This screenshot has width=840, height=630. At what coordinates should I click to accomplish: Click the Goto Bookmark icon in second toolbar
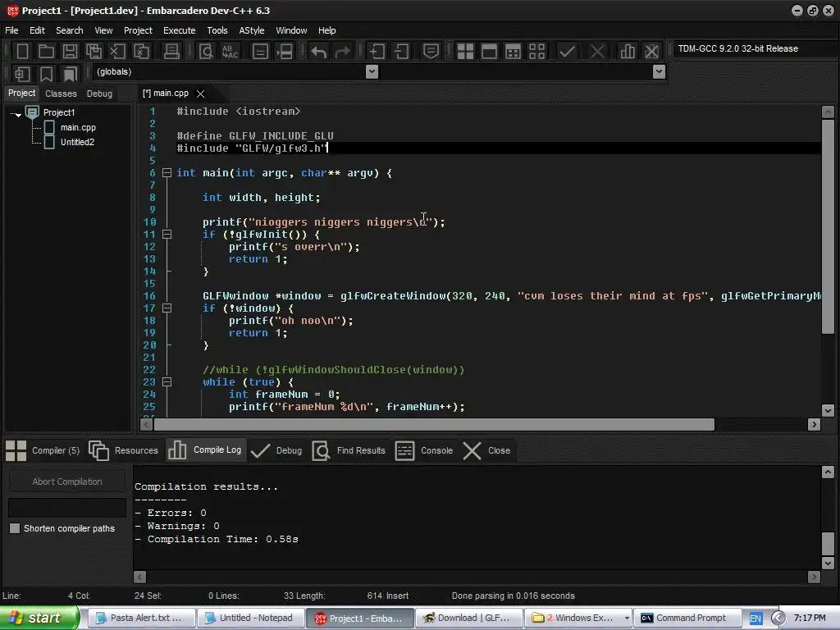pos(70,73)
